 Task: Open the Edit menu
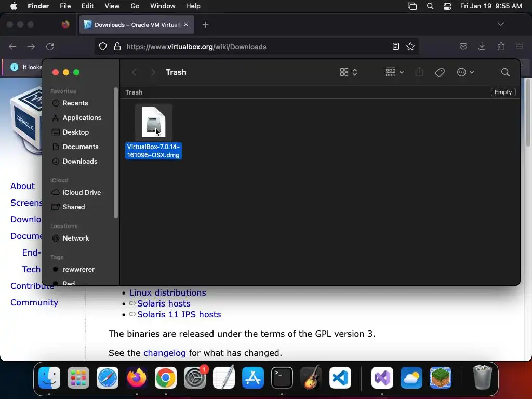coord(87,6)
